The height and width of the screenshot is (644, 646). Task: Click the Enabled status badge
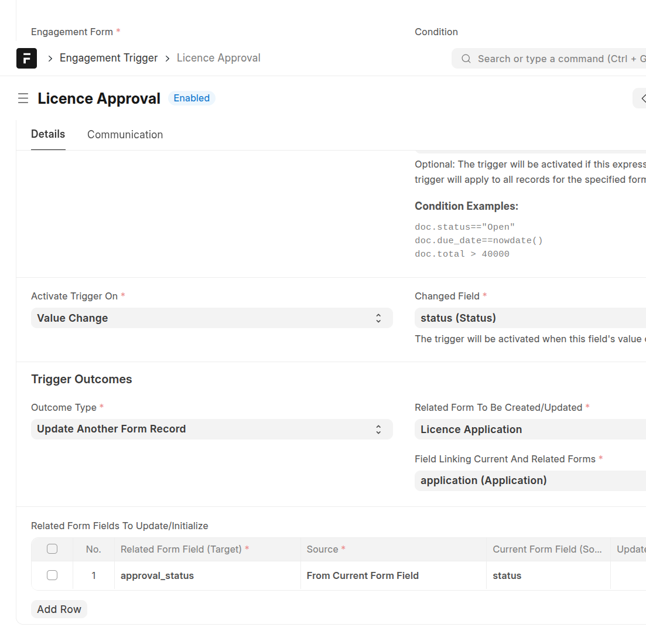click(x=192, y=98)
